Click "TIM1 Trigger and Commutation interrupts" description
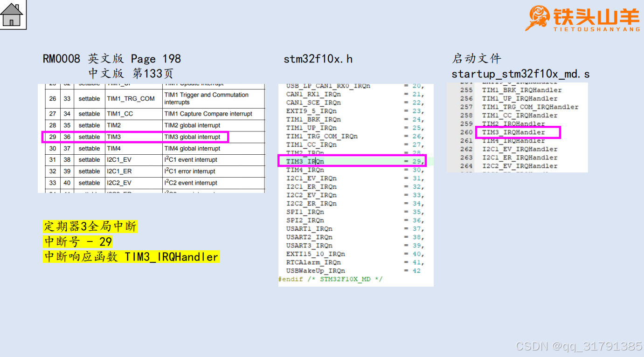The width and height of the screenshot is (644, 357). [x=206, y=98]
